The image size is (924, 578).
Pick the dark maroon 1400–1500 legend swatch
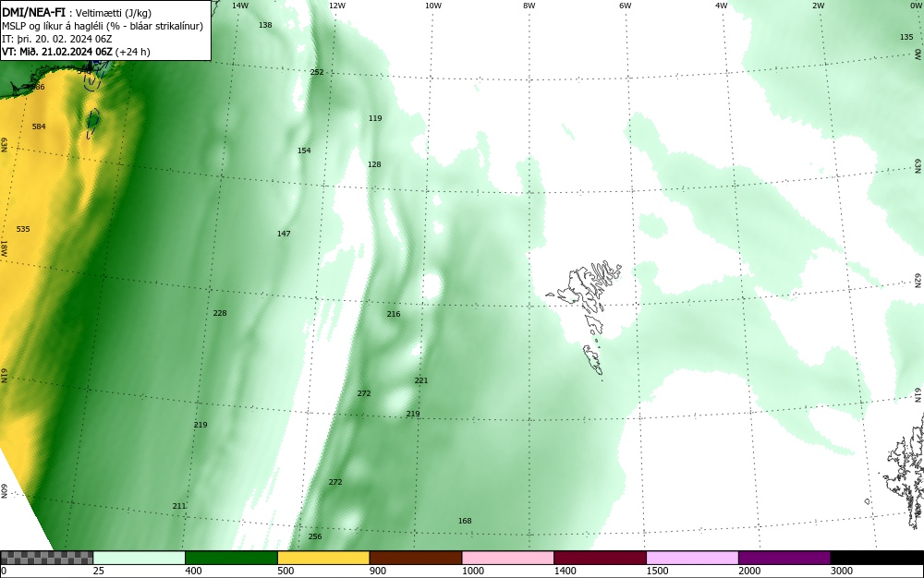point(600,558)
